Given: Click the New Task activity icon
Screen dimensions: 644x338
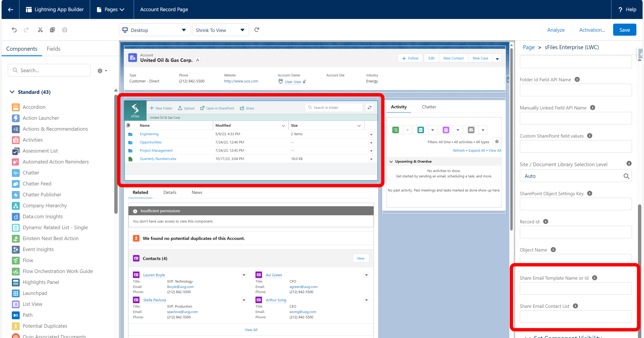Looking at the screenshot, I should point(396,130).
